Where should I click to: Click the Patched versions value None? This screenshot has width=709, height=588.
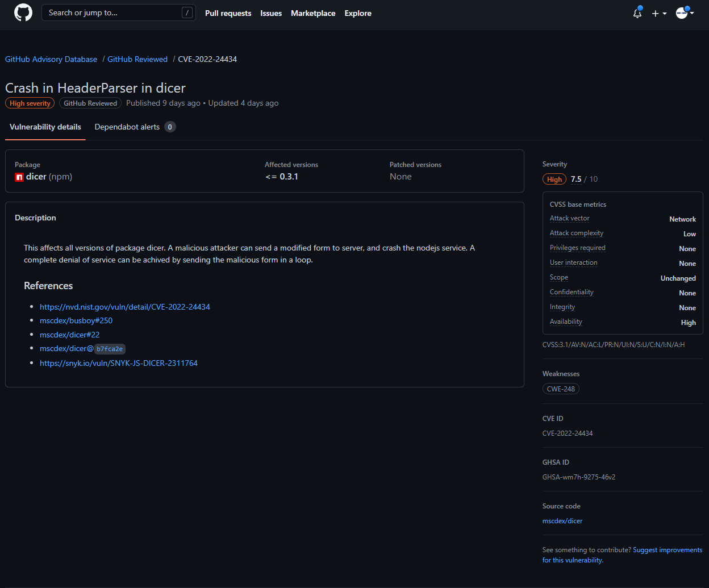(x=401, y=177)
